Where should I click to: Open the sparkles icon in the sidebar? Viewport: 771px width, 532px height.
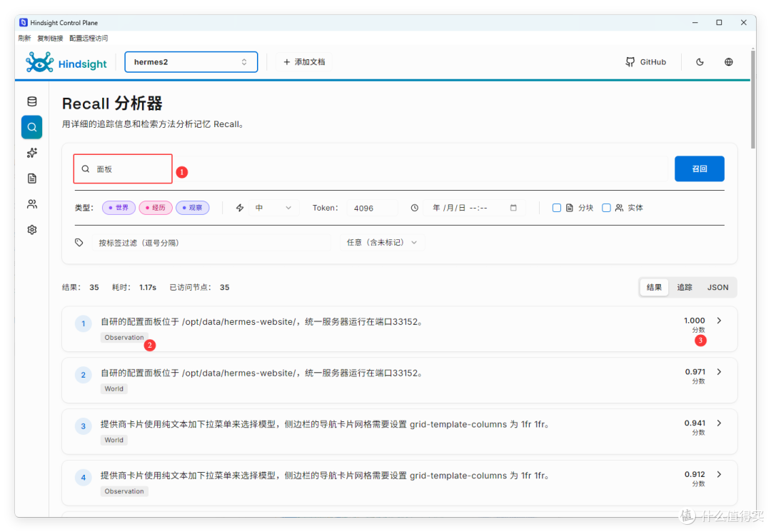(x=32, y=153)
